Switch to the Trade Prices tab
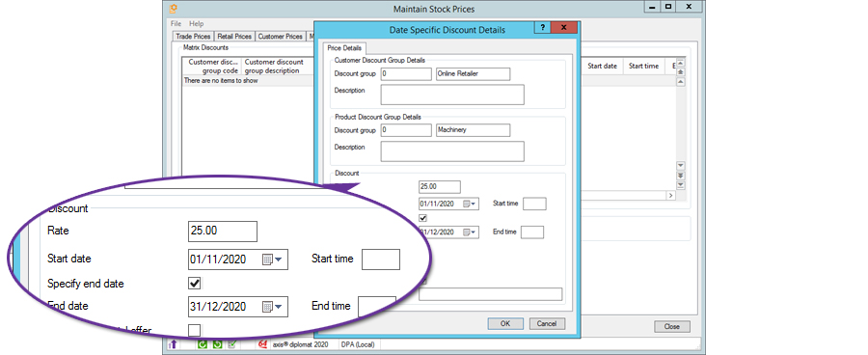 (x=193, y=37)
